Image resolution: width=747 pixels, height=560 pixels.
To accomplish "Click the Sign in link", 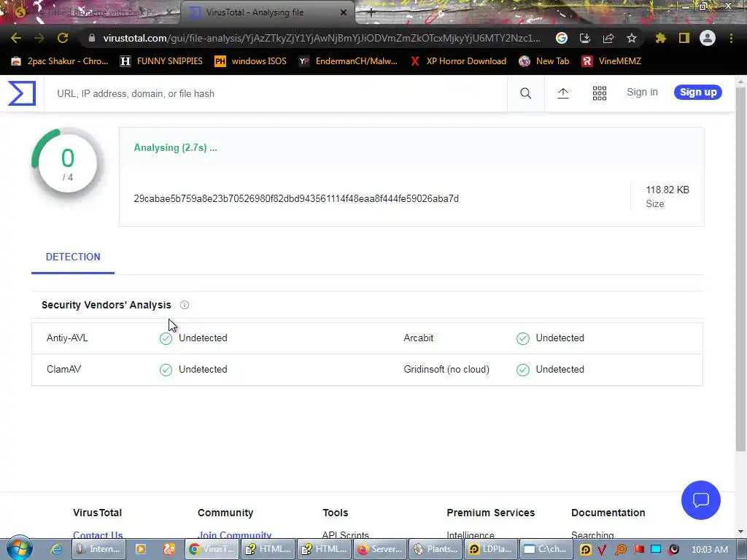I will click(642, 93).
